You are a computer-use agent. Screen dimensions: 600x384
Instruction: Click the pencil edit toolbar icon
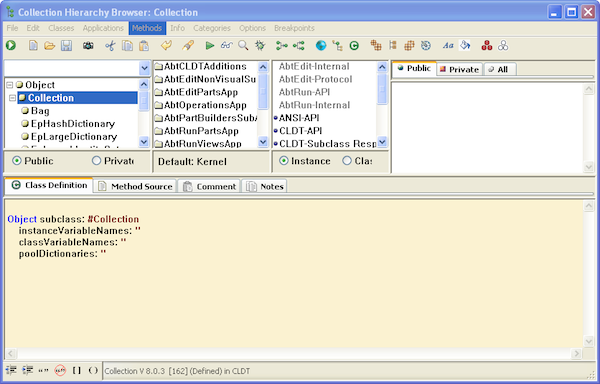[188, 46]
